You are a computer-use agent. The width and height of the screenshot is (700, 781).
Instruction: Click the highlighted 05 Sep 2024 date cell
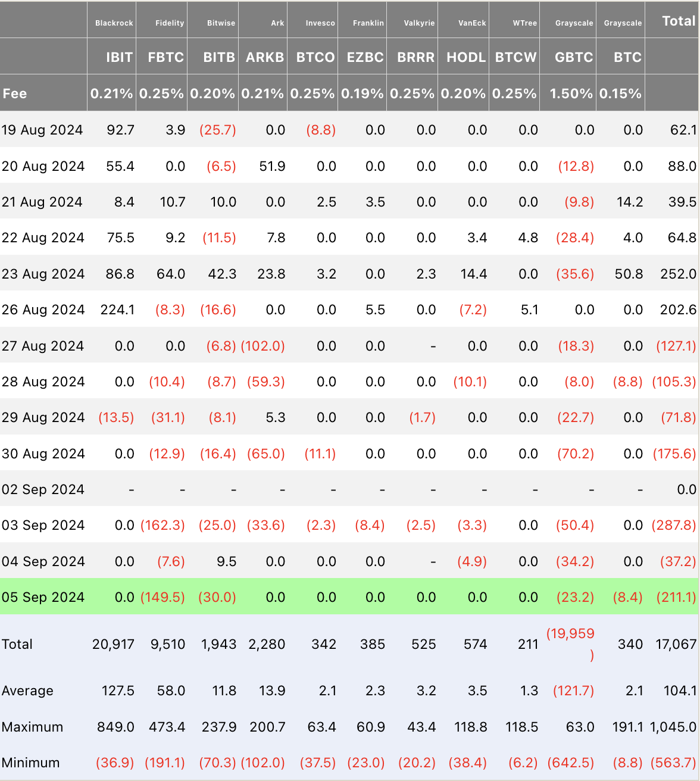(x=43, y=597)
